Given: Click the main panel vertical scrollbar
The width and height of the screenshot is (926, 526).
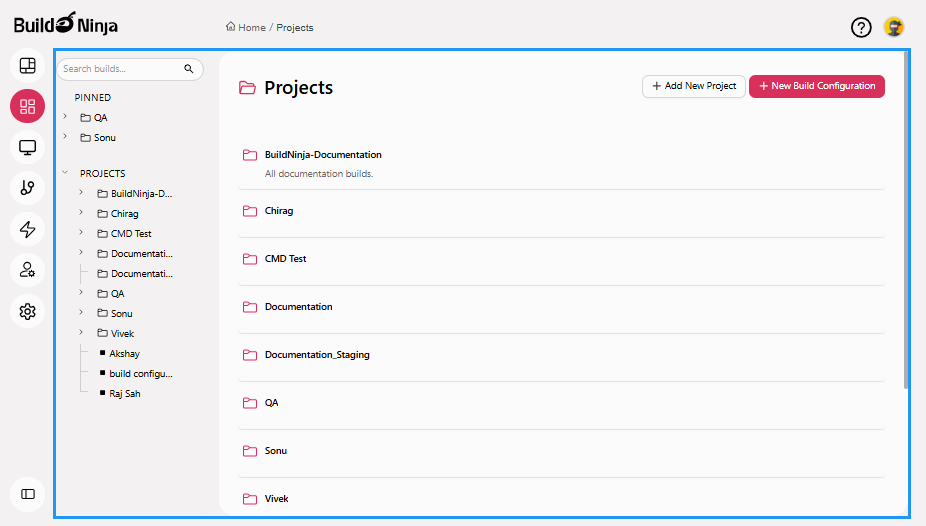Looking at the screenshot, I should click(x=905, y=221).
